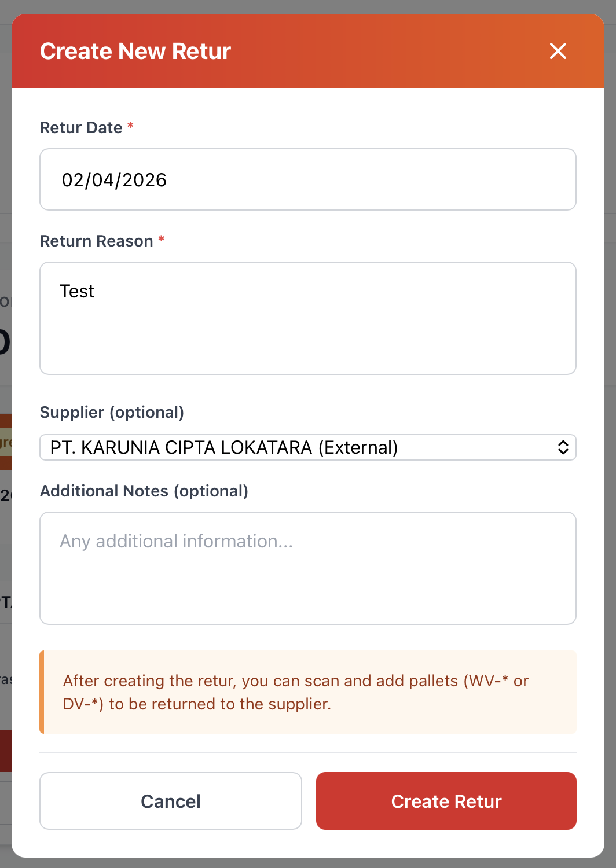Screen dimensions: 616x868
Task: Select the PT. KARUNIA CIPTA LOKATARA supplier text
Action: click(224, 447)
